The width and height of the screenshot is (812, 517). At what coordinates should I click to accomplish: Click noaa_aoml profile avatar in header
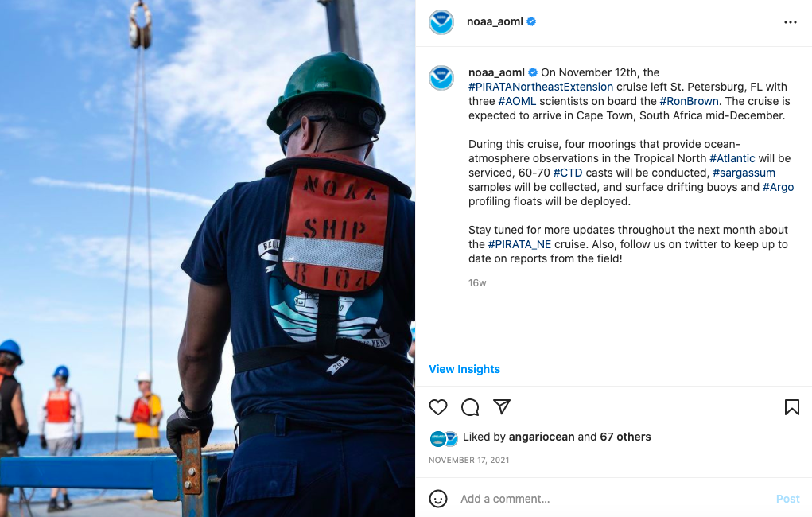tap(441, 22)
